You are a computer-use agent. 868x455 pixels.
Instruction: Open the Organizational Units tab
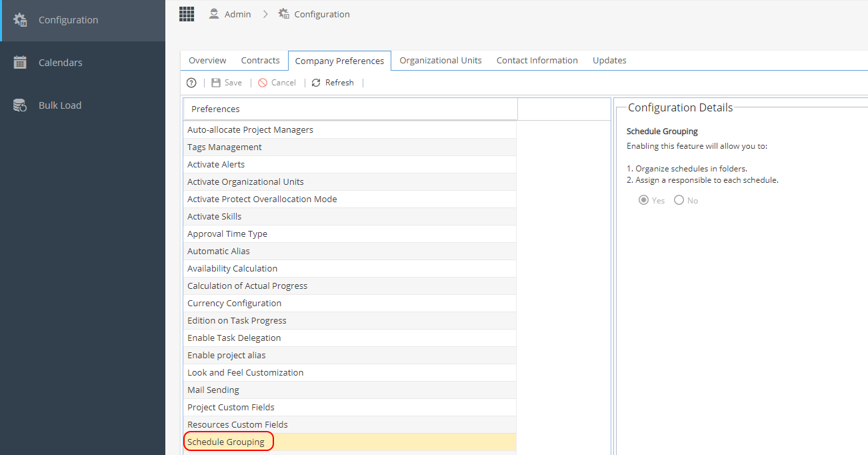click(x=441, y=60)
